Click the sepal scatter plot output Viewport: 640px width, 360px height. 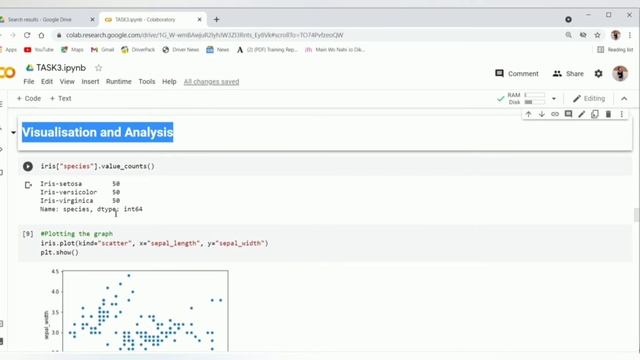[136, 310]
